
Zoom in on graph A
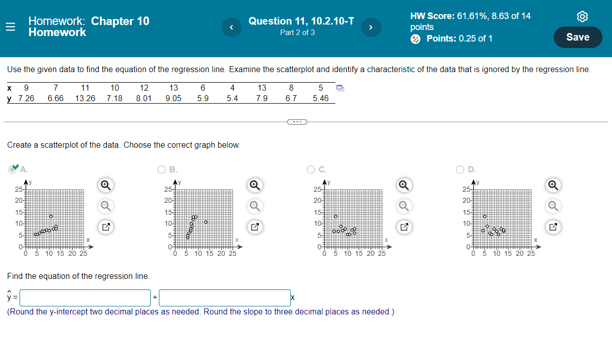tap(105, 185)
